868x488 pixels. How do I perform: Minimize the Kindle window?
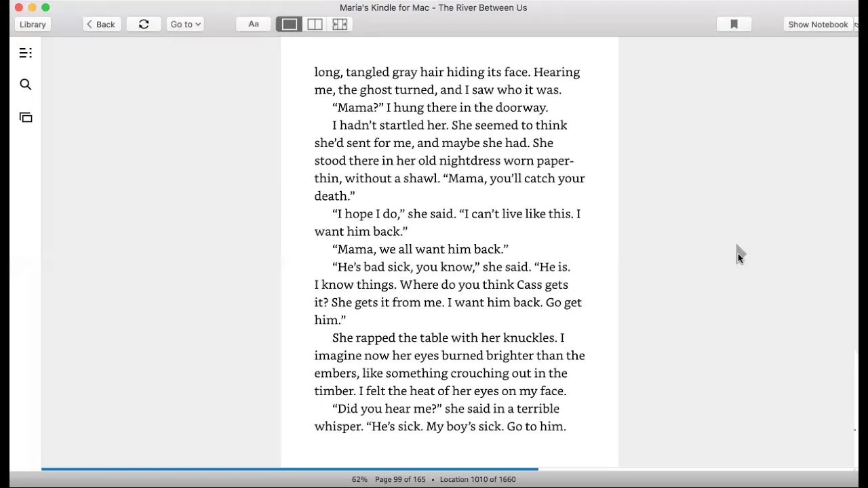pyautogui.click(x=32, y=7)
